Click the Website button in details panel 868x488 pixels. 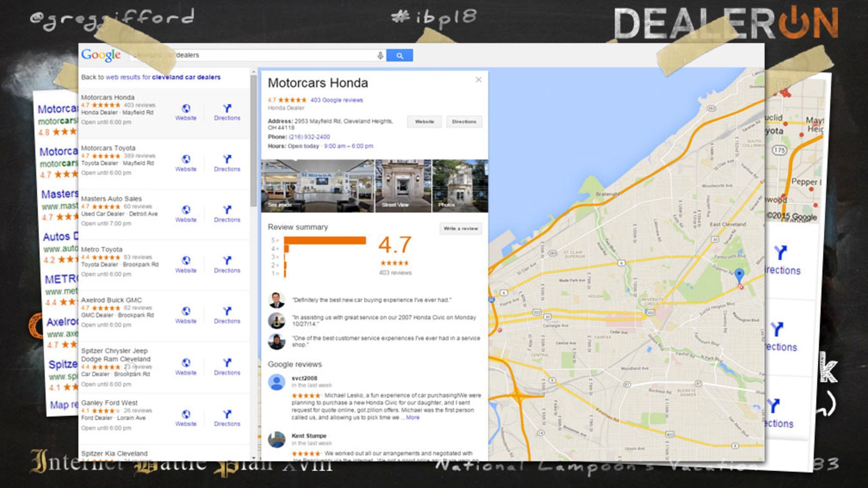click(425, 122)
